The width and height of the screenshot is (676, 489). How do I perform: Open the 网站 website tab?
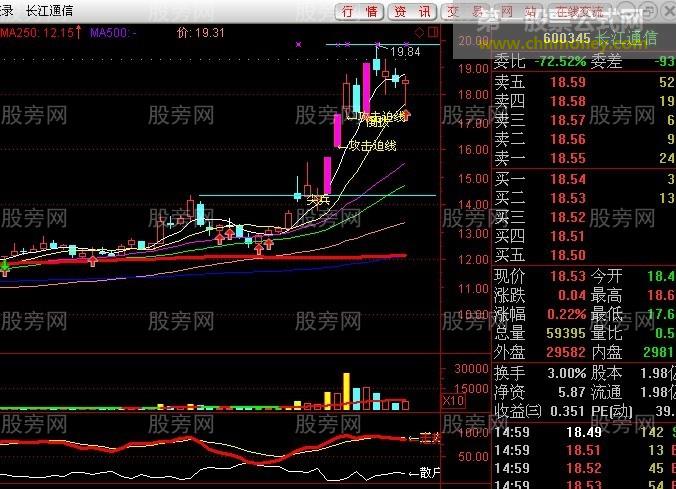coord(519,11)
